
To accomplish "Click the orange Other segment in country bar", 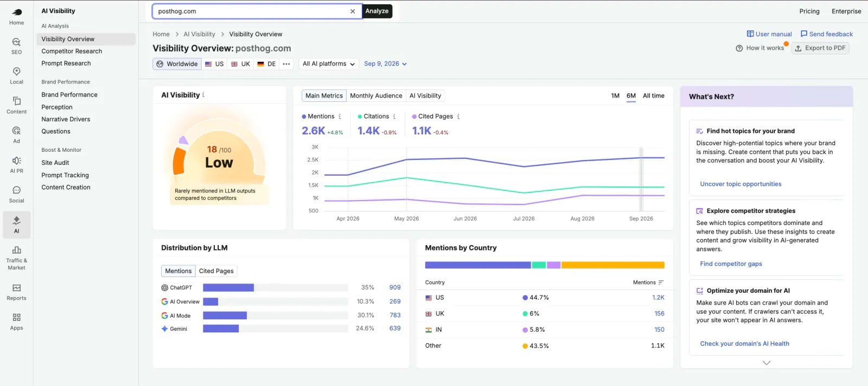I will click(x=613, y=265).
